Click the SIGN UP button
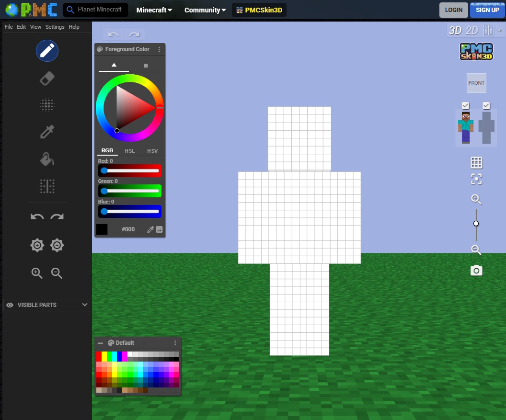 tap(487, 10)
